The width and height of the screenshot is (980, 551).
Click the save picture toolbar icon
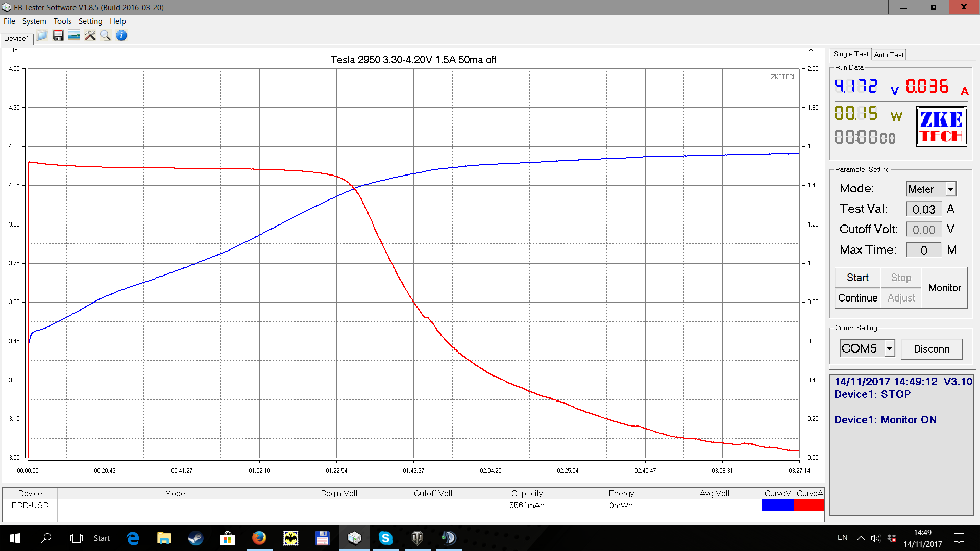click(x=74, y=36)
